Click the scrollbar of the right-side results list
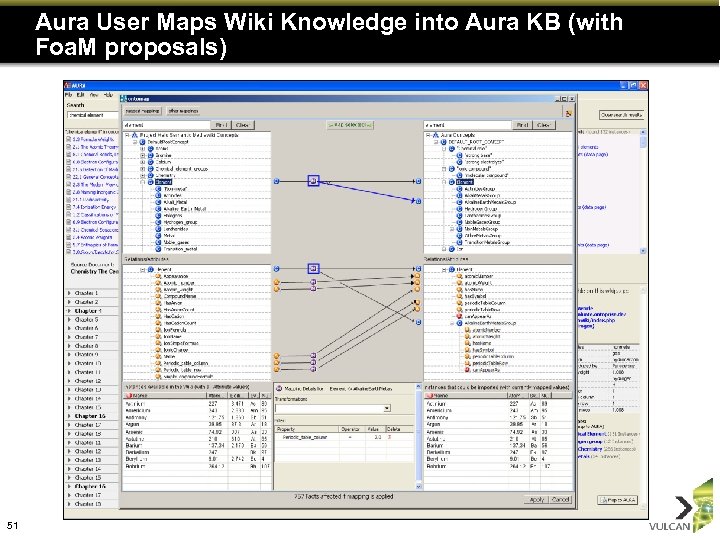 point(643,191)
